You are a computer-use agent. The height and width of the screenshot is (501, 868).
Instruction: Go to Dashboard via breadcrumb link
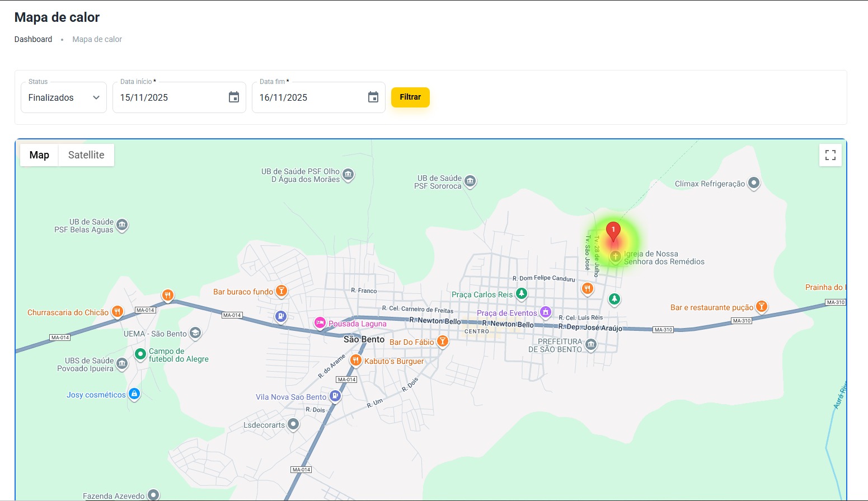(x=33, y=39)
